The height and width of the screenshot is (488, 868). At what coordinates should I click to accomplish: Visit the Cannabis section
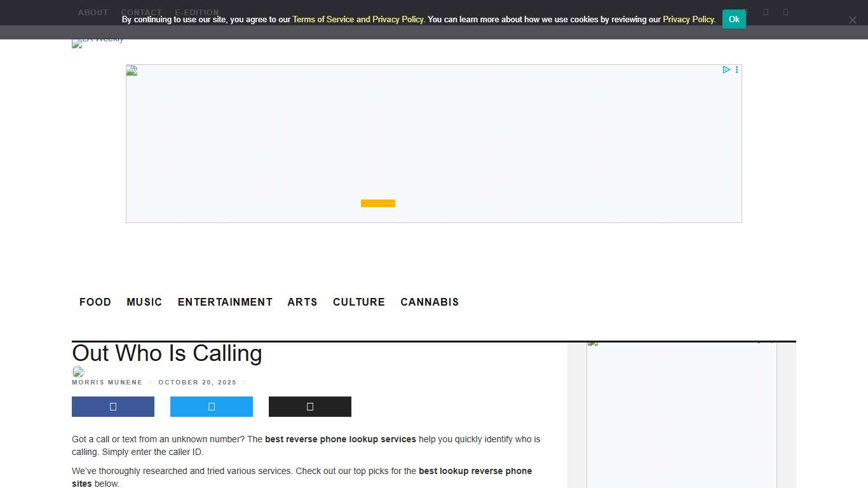(x=430, y=302)
